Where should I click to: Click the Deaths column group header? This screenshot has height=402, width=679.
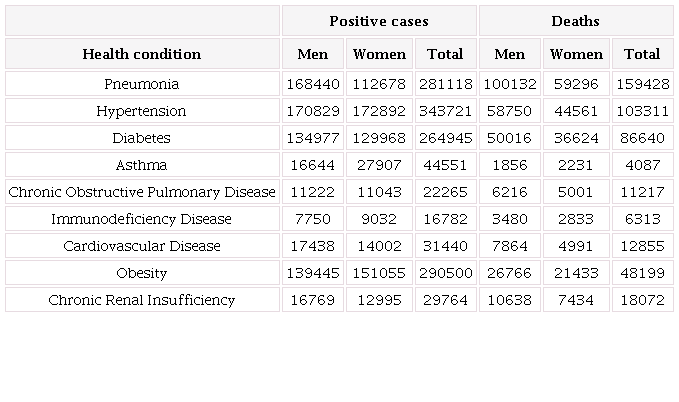click(x=575, y=21)
